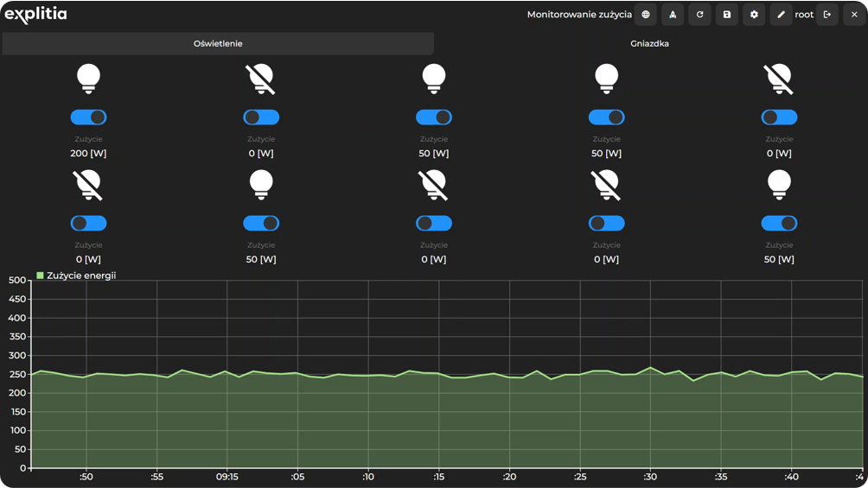The width and height of the screenshot is (868, 488).
Task: Click the lit bulb, top row fourth column
Action: (x=607, y=79)
